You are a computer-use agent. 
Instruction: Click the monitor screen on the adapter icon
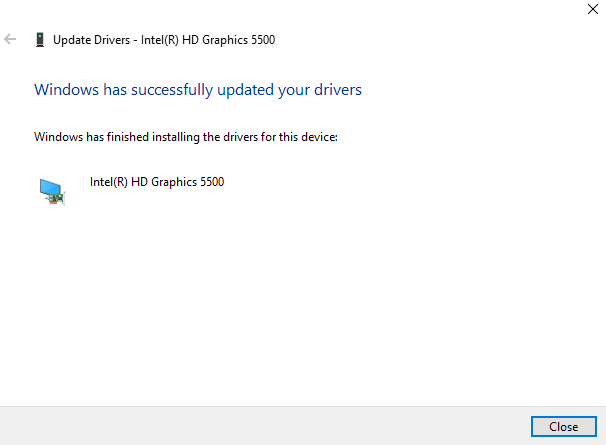49,186
